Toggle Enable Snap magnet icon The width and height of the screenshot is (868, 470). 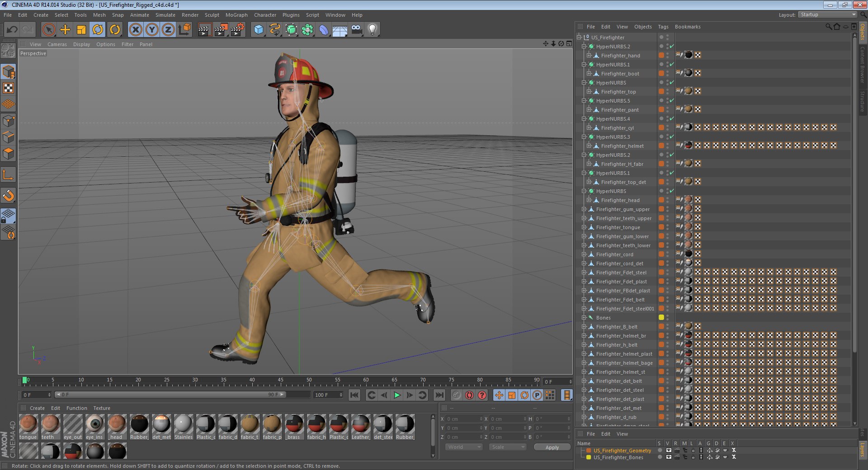9,195
